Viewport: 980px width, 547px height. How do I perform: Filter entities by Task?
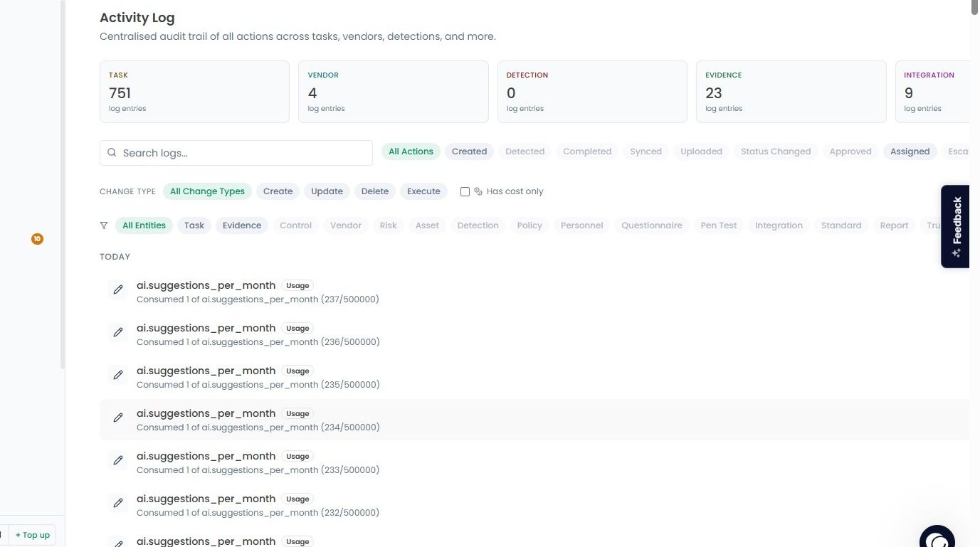194,225
